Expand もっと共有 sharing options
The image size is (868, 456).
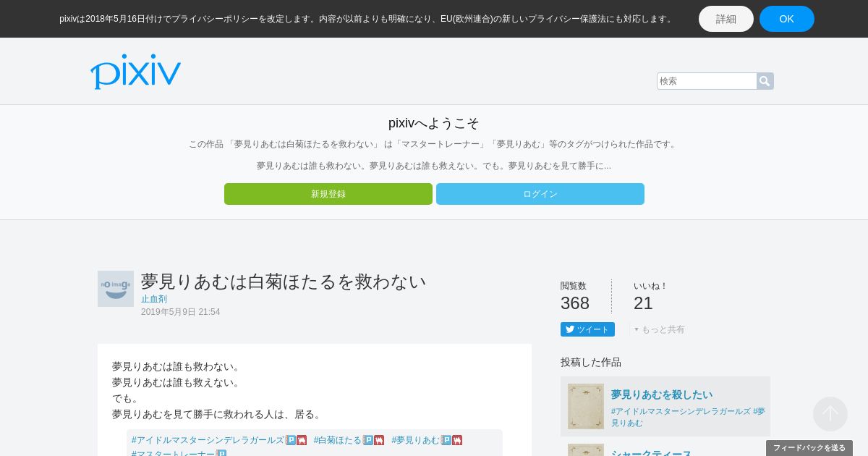[659, 329]
